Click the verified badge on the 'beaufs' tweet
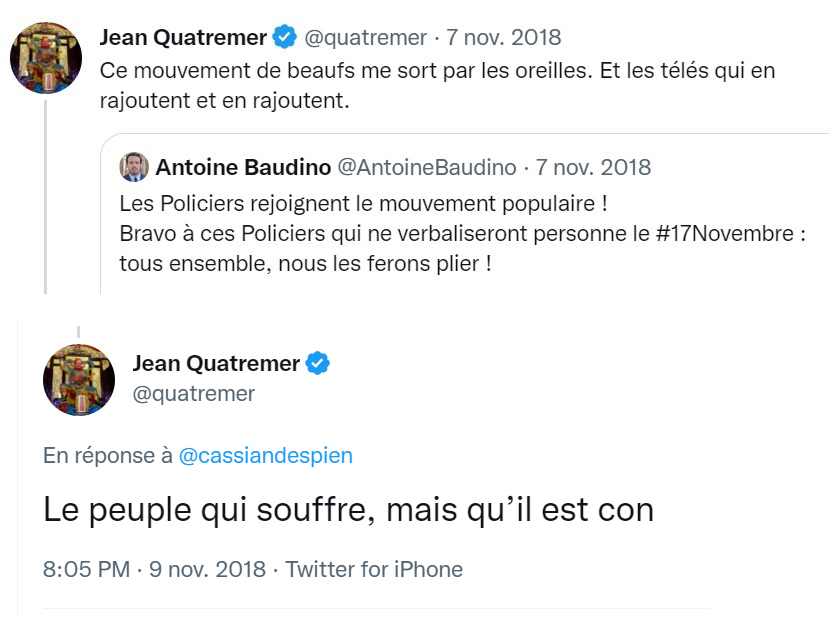840x624 pixels. [285, 38]
